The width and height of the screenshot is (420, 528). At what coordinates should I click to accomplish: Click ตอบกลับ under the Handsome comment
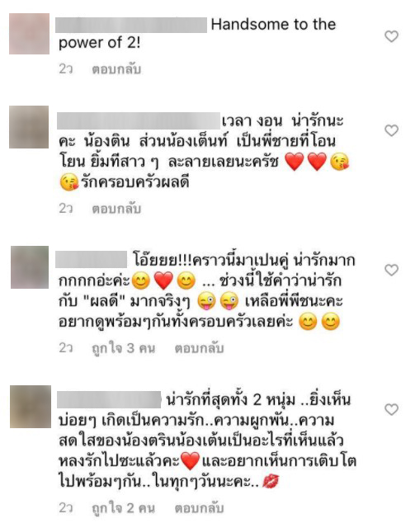click(116, 69)
